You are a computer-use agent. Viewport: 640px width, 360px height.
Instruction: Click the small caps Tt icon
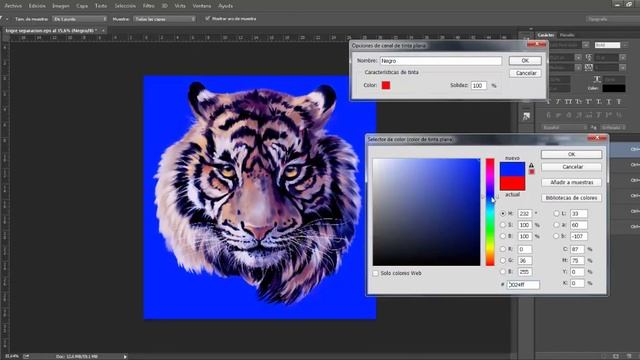[579, 102]
